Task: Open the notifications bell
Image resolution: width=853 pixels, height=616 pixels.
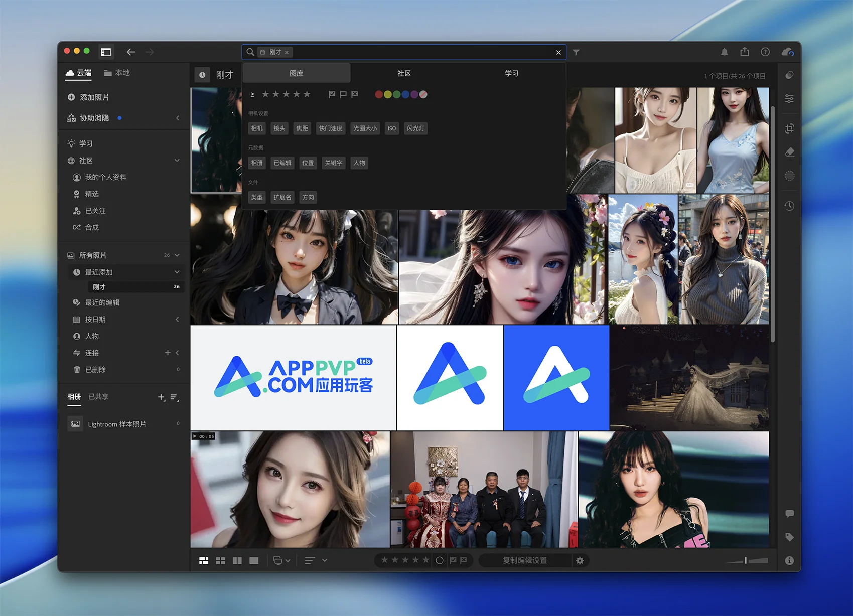Action: [724, 52]
